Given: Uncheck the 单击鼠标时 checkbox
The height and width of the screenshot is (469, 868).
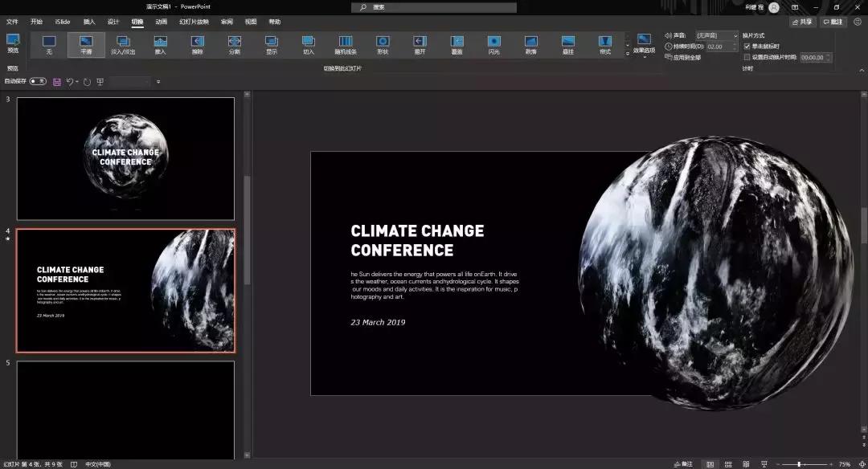Looking at the screenshot, I should [x=747, y=47].
